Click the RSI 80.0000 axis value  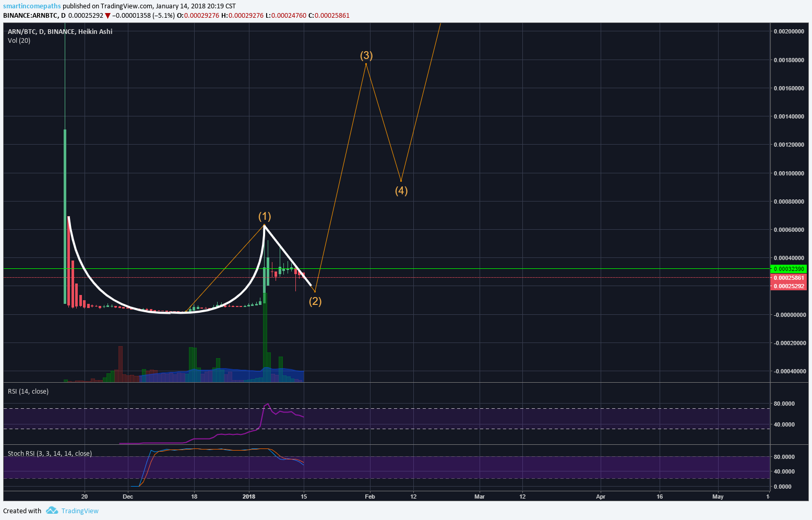pos(784,404)
